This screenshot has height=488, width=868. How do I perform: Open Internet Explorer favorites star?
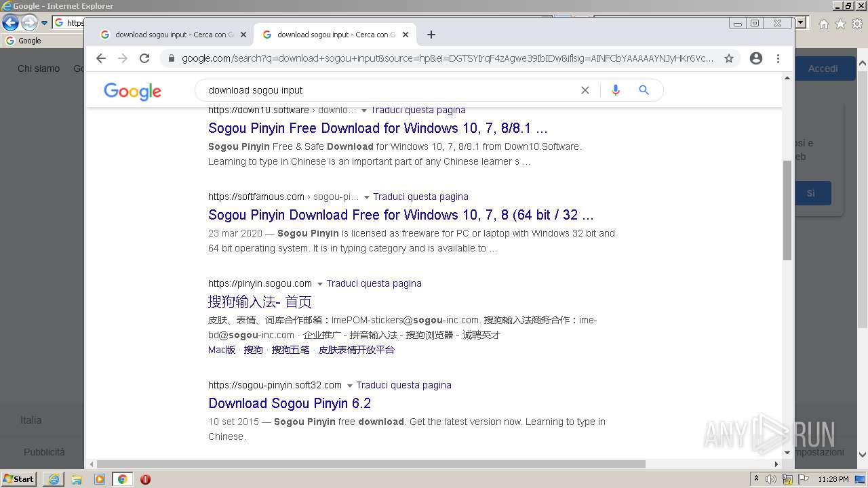pos(840,24)
